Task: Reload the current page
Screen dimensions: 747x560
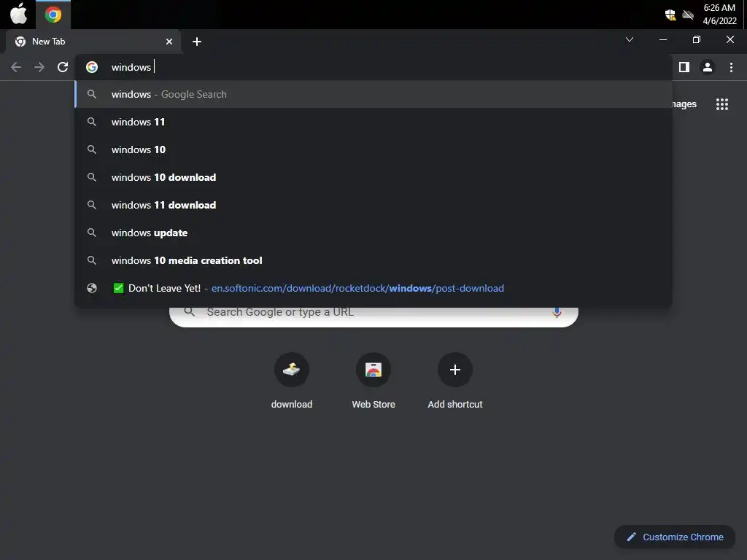Action: pyautogui.click(x=63, y=67)
